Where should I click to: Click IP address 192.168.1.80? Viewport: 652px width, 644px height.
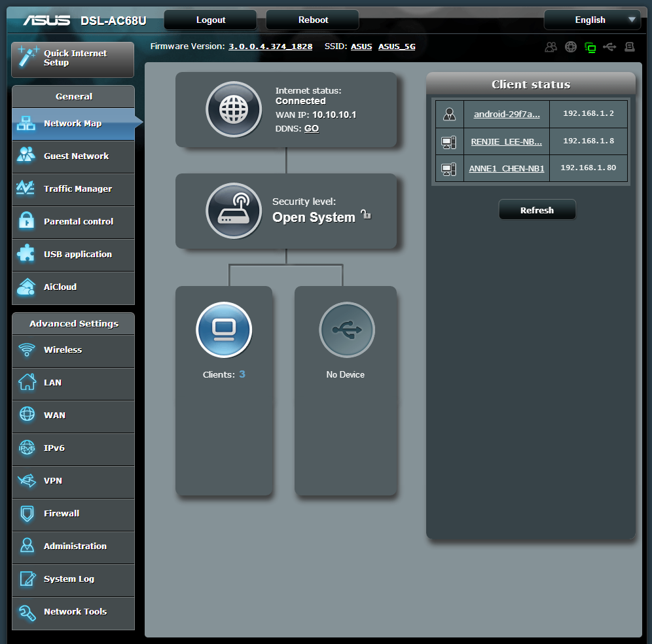pyautogui.click(x=588, y=168)
